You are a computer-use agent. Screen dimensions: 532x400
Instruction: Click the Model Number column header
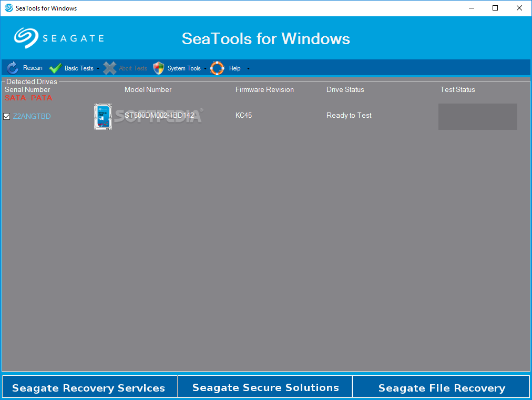148,89
